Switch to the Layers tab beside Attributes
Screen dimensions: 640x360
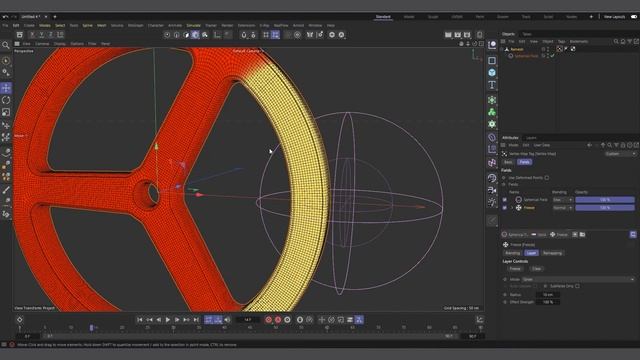point(531,138)
